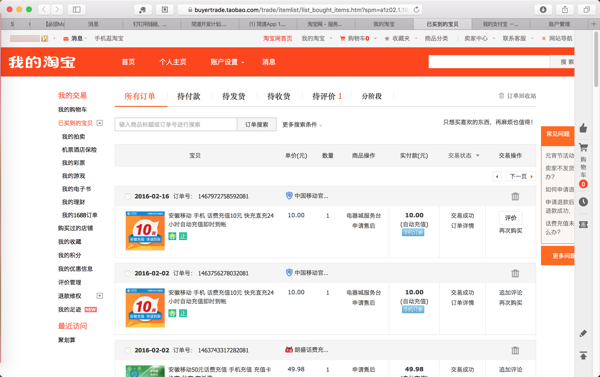The width and height of the screenshot is (600, 377).
Task: Open cart icon in right sidebar
Action: click(x=583, y=147)
